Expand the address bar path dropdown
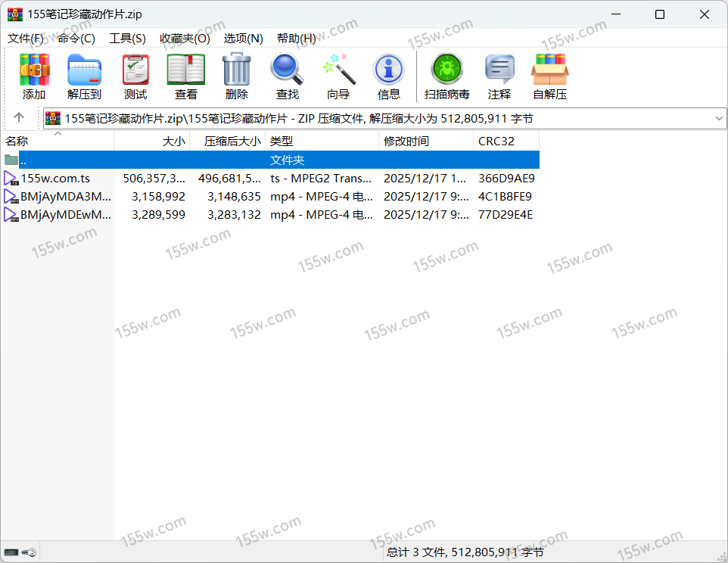This screenshot has height=563, width=728. [x=719, y=119]
